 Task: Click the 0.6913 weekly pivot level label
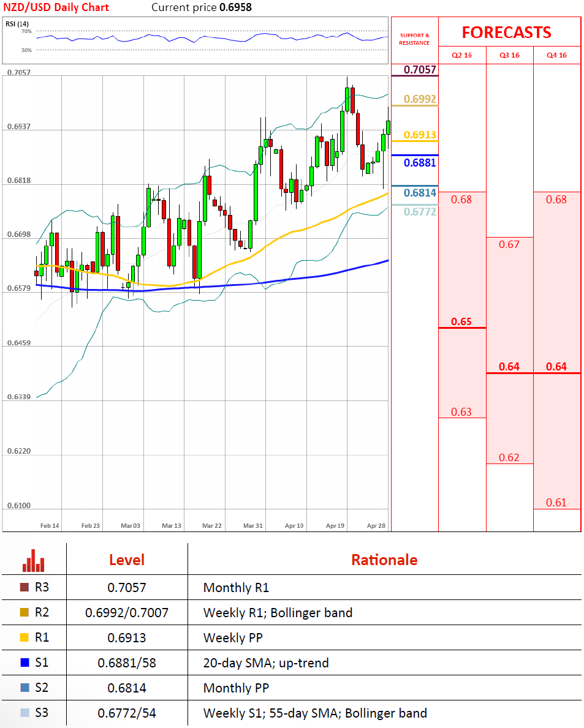[x=420, y=135]
